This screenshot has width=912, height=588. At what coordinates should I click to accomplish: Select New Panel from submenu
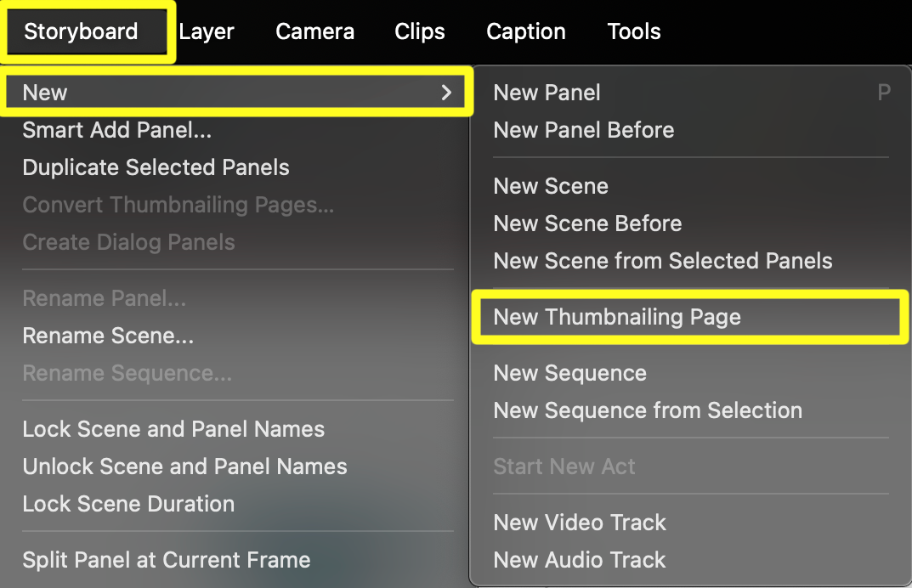547,93
